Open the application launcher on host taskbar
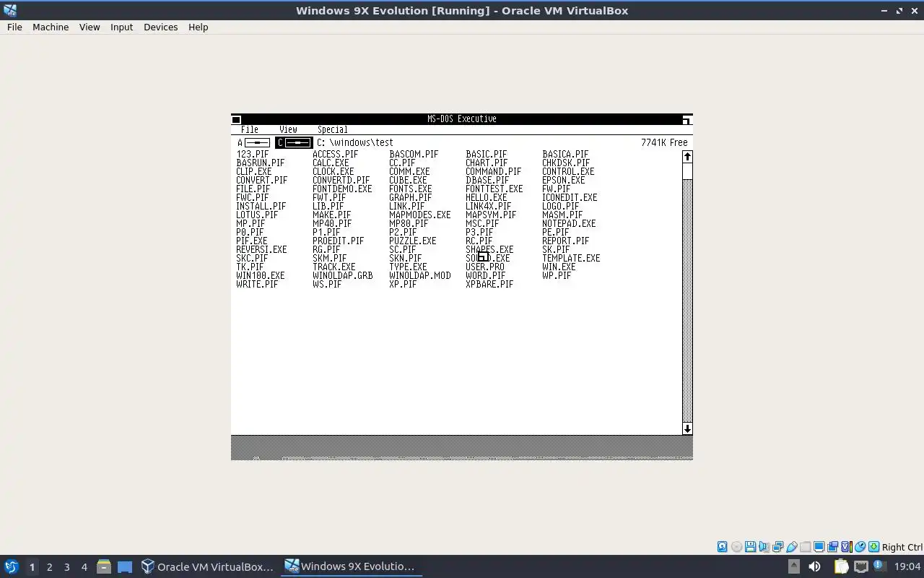 [x=11, y=566]
